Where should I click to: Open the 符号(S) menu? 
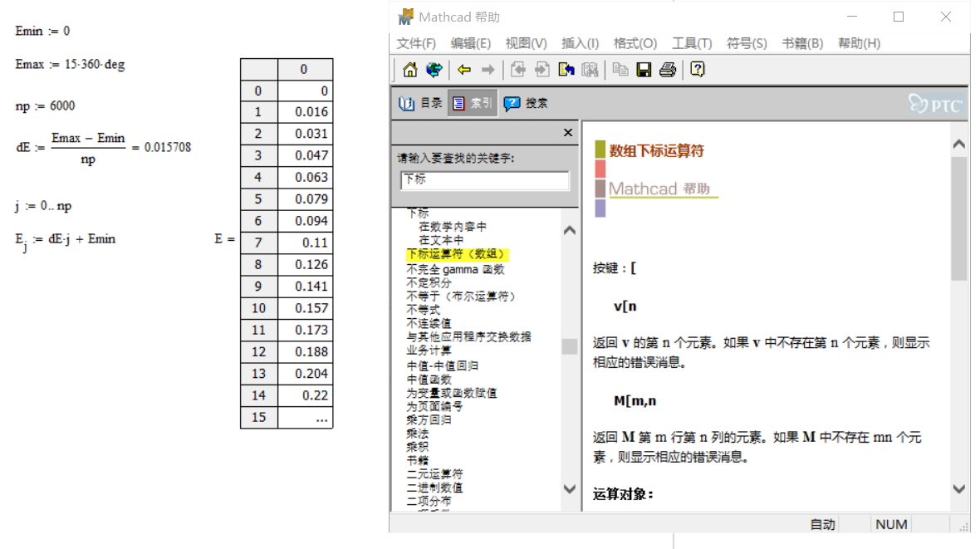[747, 43]
